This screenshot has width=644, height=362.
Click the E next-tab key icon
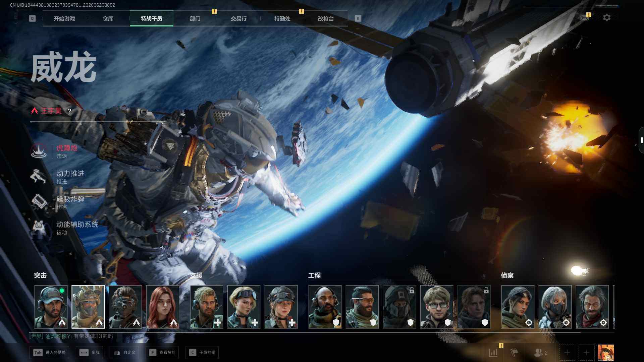(358, 18)
